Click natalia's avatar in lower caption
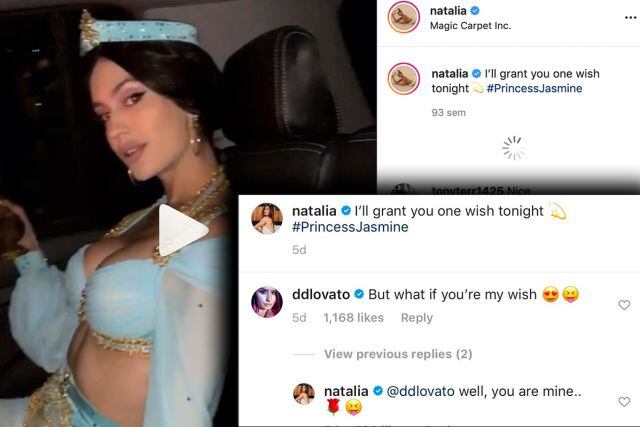 tap(267, 219)
